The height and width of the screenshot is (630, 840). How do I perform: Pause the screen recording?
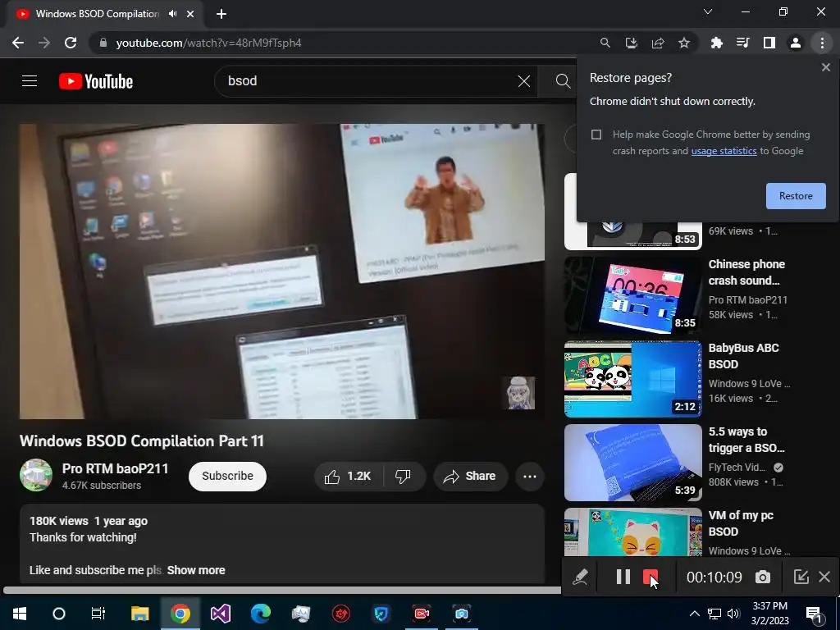[623, 577]
